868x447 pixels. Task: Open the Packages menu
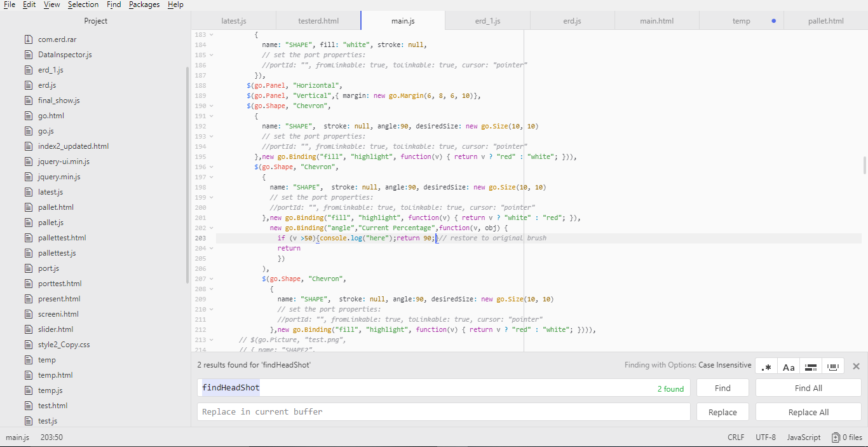click(x=144, y=4)
